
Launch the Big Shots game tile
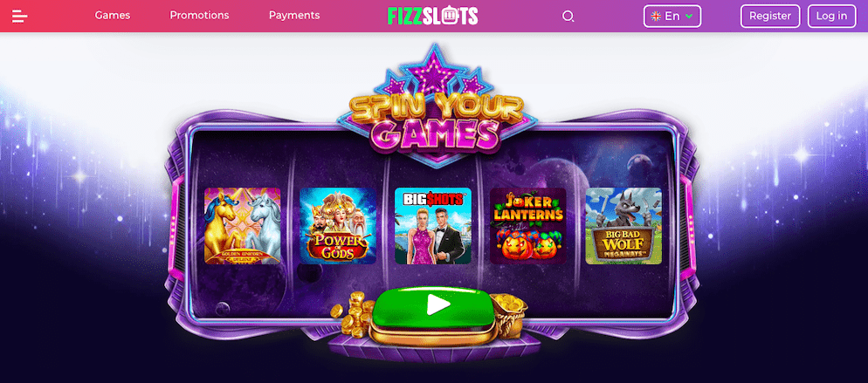pos(433,226)
